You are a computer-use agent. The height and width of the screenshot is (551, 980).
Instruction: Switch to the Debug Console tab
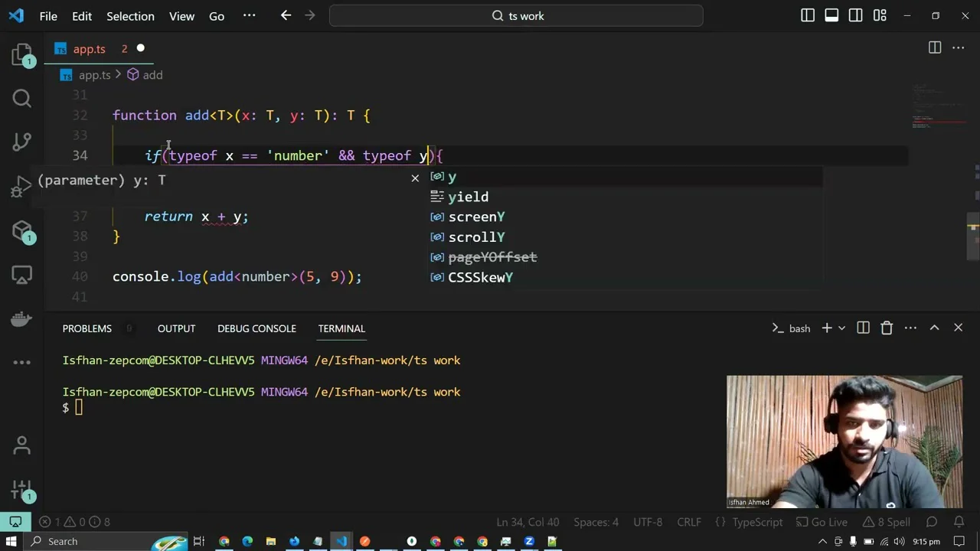[x=256, y=328]
